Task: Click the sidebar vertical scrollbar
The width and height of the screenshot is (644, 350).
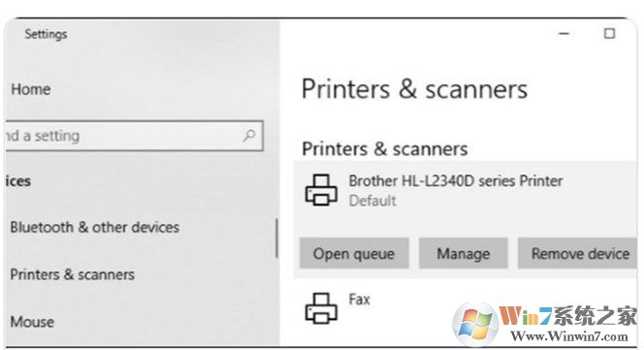Action: coord(276,239)
